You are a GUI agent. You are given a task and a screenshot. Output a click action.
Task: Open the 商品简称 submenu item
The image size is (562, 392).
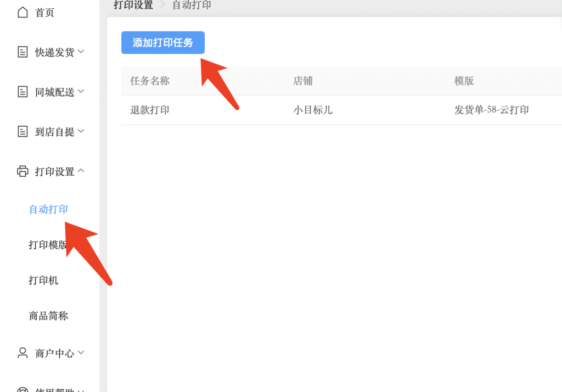[48, 316]
